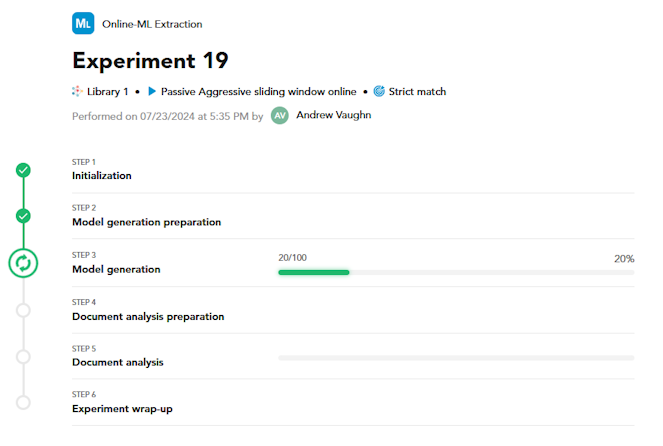The height and width of the screenshot is (446, 663).
Task: Click the Experiment 19 title heading
Action: pyautogui.click(x=150, y=60)
